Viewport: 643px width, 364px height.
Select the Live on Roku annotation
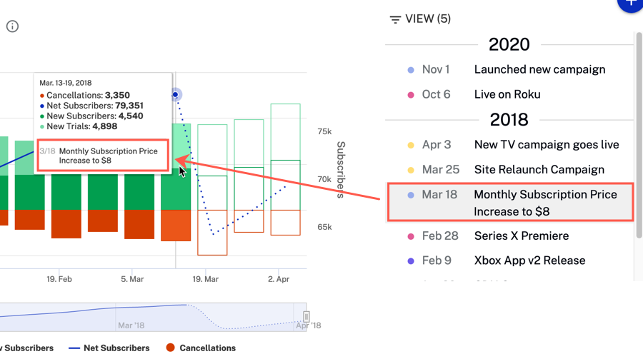point(507,94)
